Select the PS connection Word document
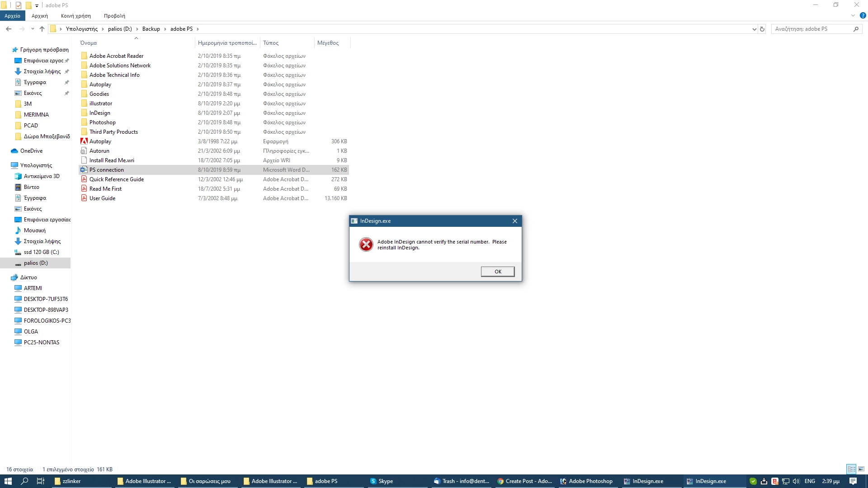The width and height of the screenshot is (868, 488). [106, 170]
